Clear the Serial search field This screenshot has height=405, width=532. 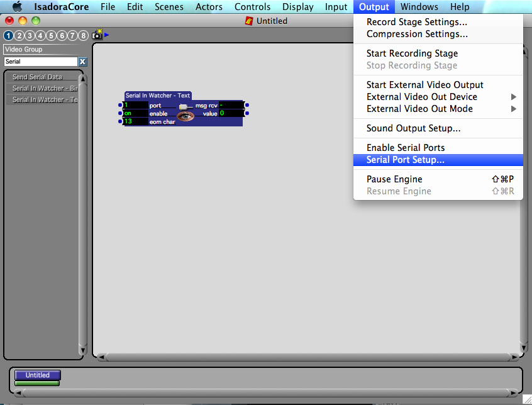point(82,62)
